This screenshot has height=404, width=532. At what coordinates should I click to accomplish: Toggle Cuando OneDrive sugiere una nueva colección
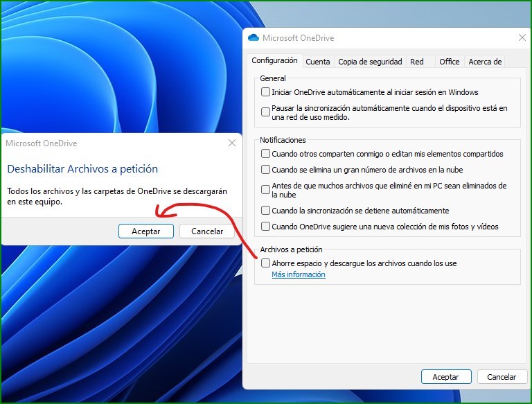pyautogui.click(x=265, y=226)
